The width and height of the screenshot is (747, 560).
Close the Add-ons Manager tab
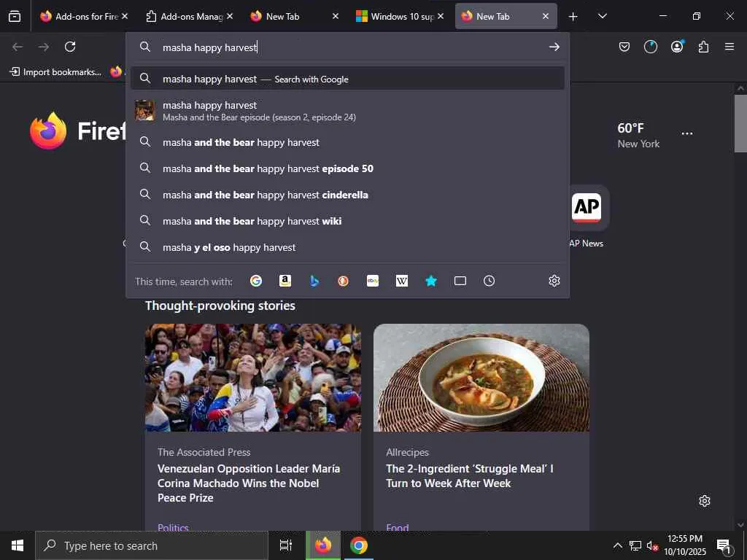230,16
